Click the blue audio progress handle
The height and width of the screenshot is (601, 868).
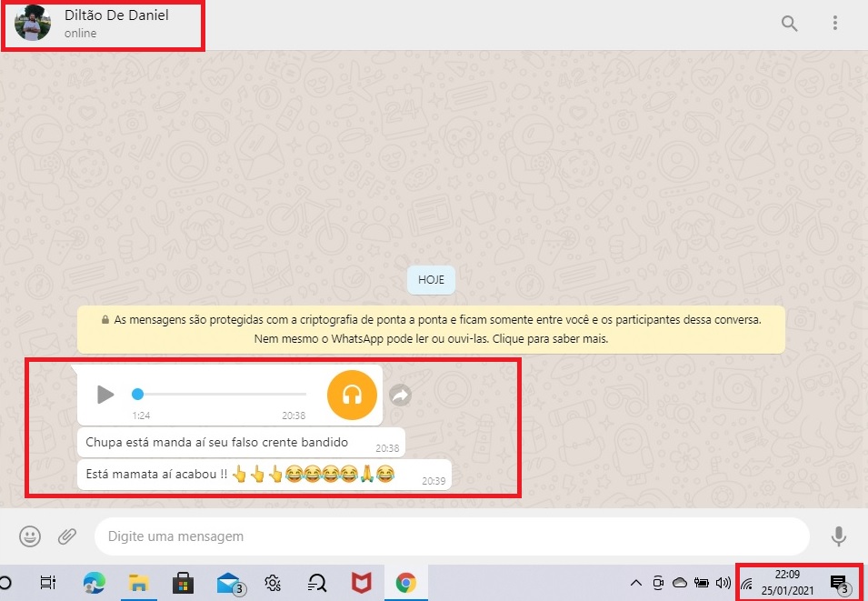click(x=138, y=394)
